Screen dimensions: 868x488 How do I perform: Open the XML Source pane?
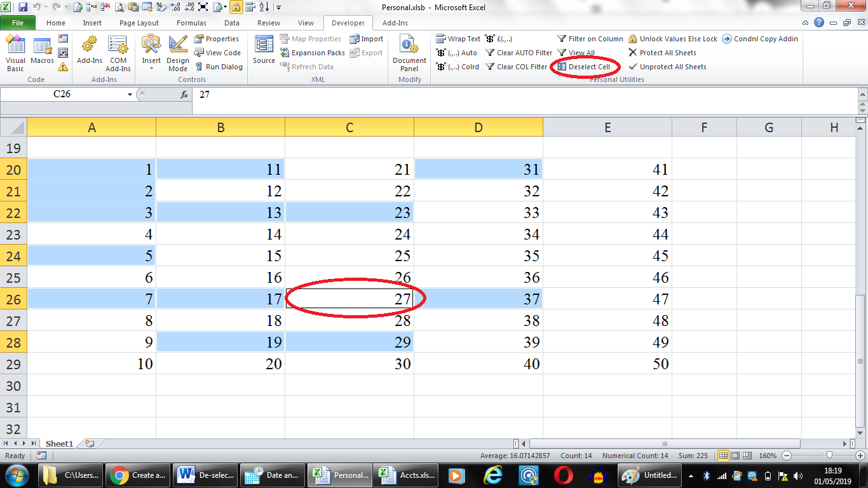264,50
